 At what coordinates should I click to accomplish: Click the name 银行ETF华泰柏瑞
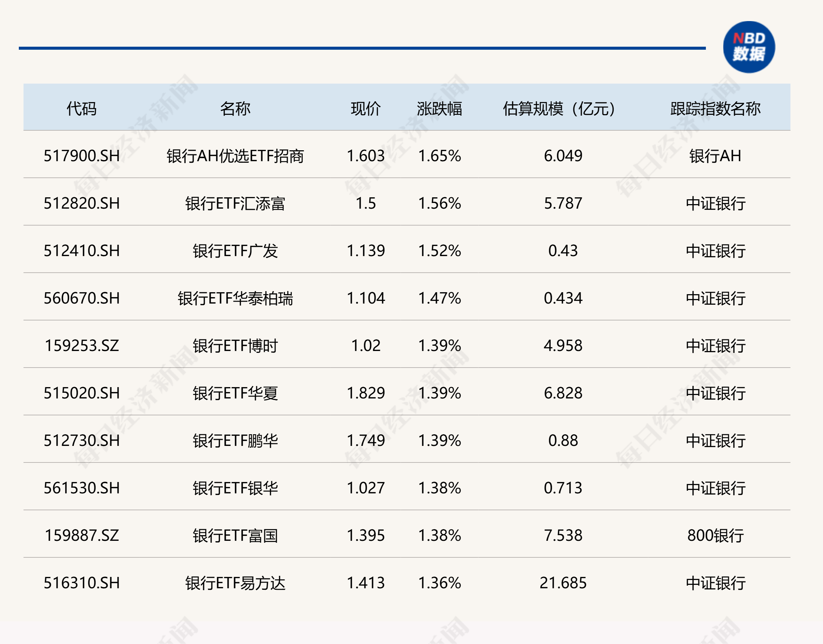point(235,298)
